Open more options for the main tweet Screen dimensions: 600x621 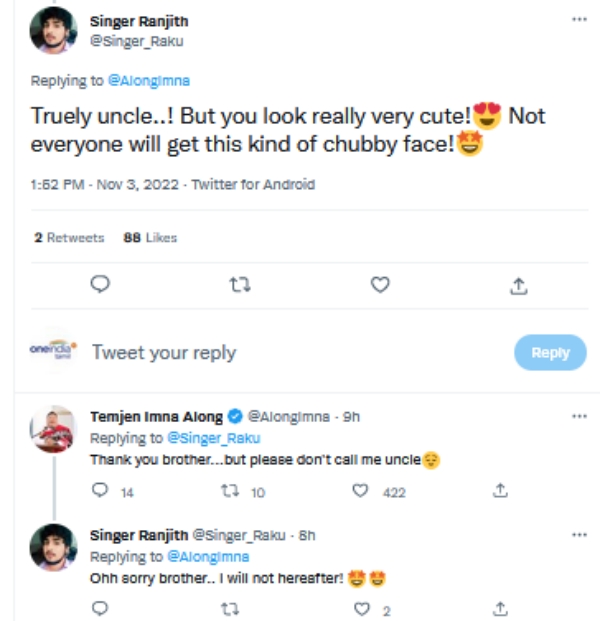click(578, 19)
